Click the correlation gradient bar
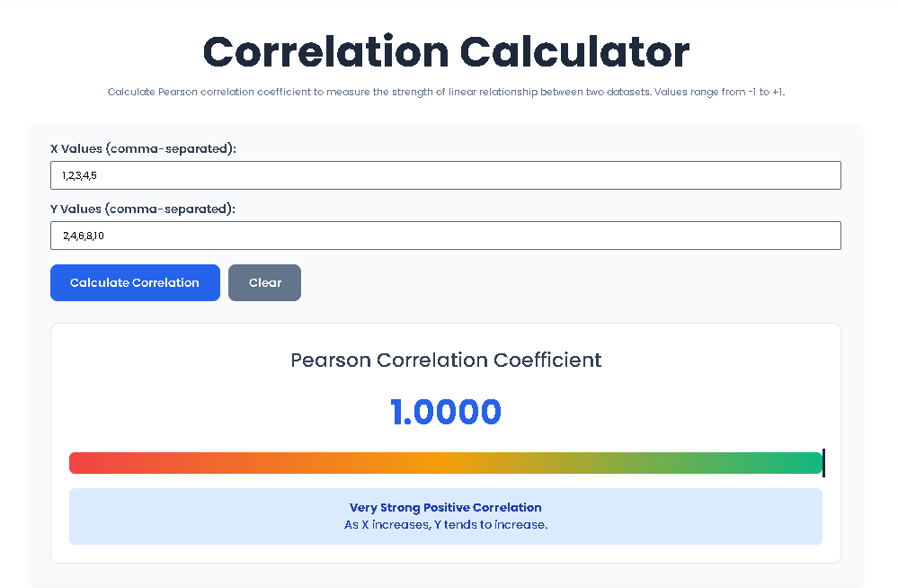Image resolution: width=898 pixels, height=588 pixels. (x=446, y=462)
